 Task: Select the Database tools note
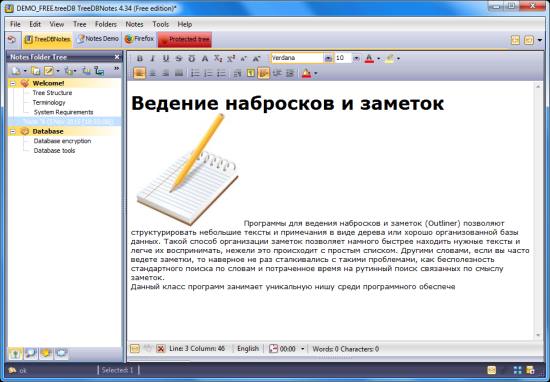(x=54, y=150)
